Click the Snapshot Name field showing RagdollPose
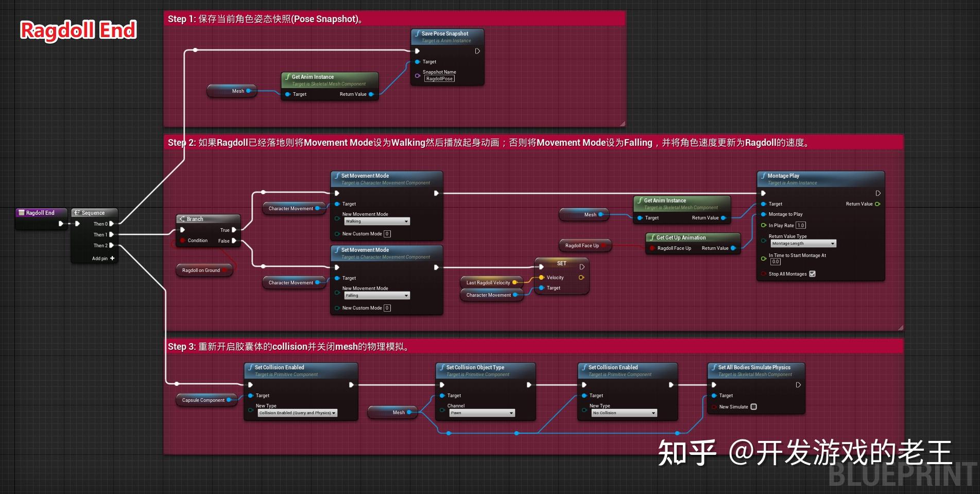 [x=439, y=78]
